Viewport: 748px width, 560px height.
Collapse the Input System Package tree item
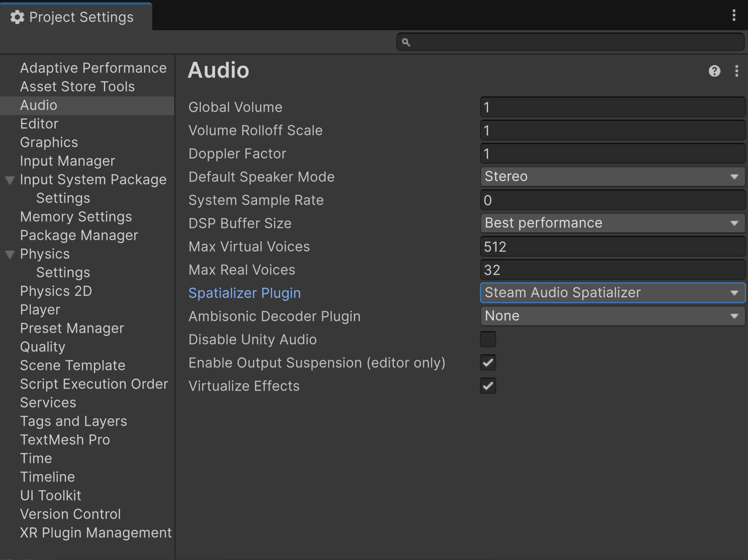click(x=10, y=180)
